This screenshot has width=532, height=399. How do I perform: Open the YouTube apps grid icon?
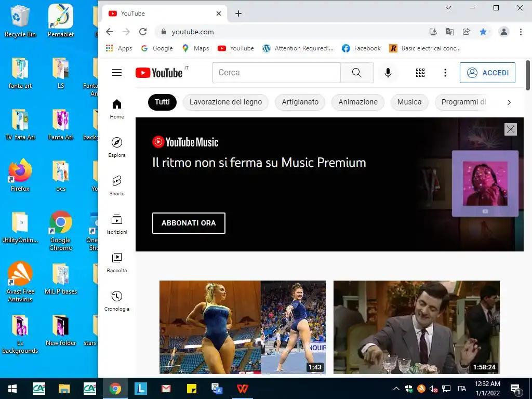click(420, 73)
